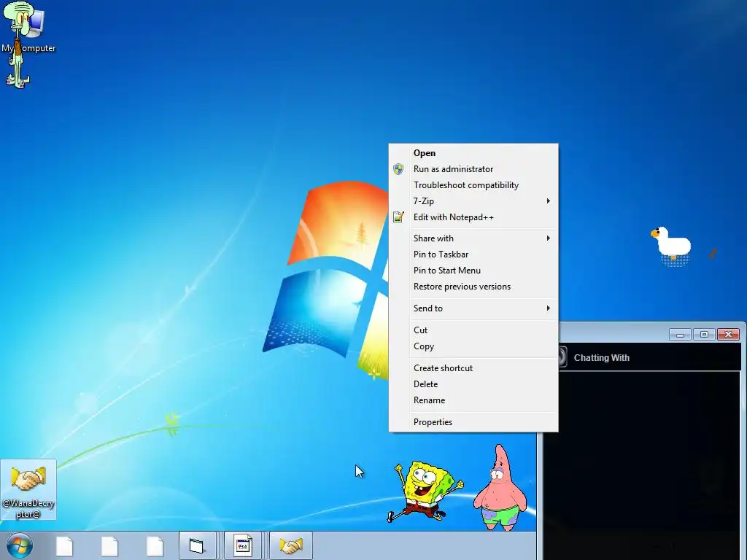Choose Copy from the context menu
The width and height of the screenshot is (747, 560).
tap(473, 346)
